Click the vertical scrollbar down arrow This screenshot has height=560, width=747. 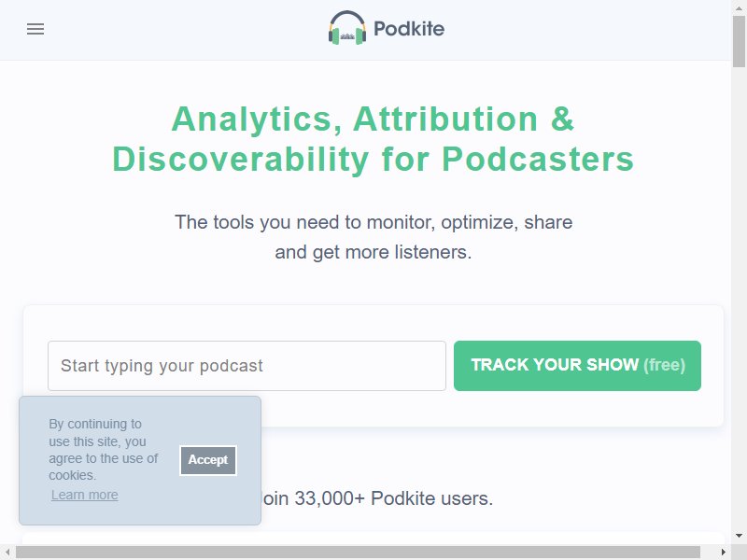739,535
